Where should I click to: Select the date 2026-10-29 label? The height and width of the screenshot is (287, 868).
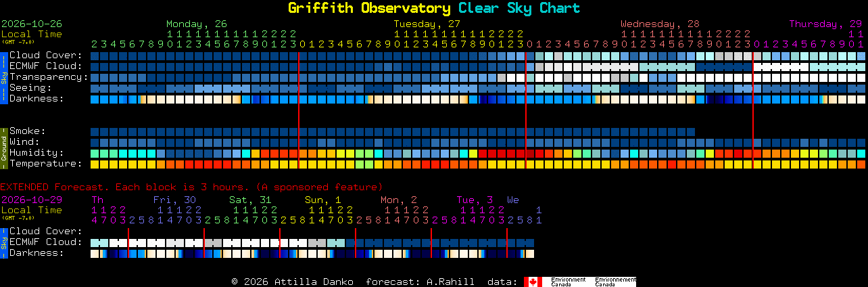point(32,200)
